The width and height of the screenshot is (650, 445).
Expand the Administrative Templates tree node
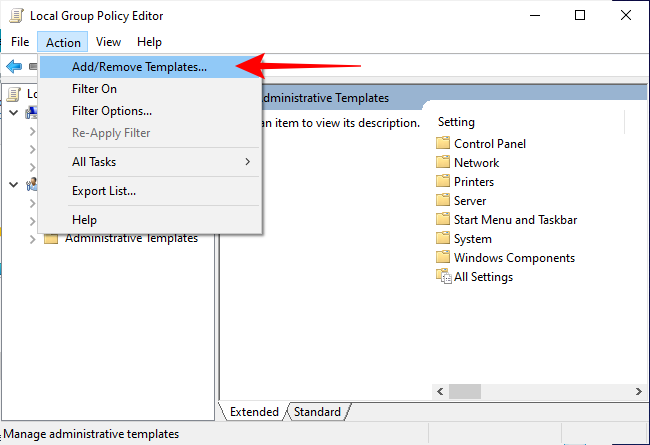point(32,239)
